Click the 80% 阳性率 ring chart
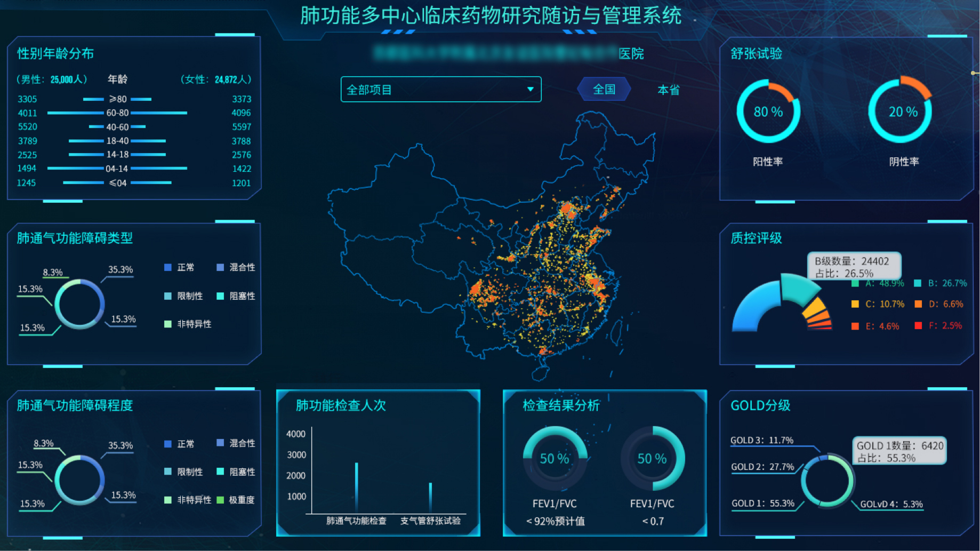The height and width of the screenshot is (551, 980). pos(768,111)
